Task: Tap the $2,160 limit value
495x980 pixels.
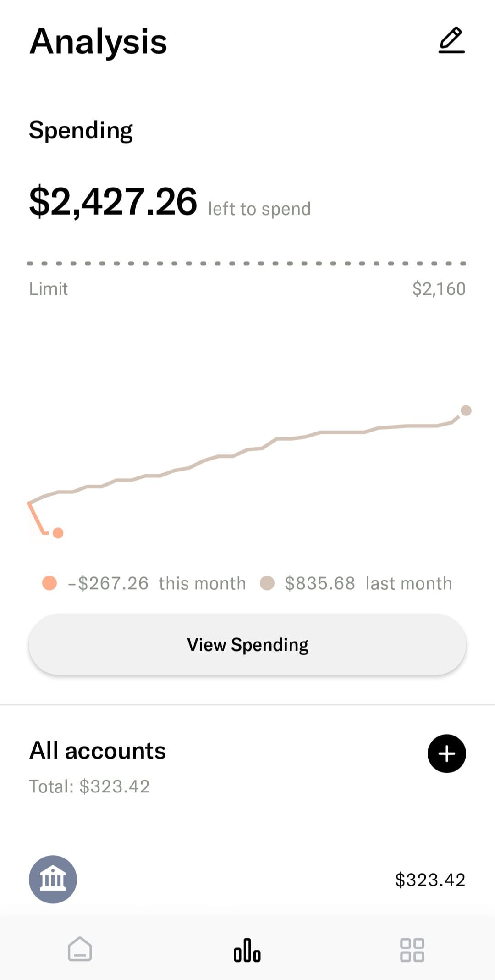Action: tap(439, 289)
